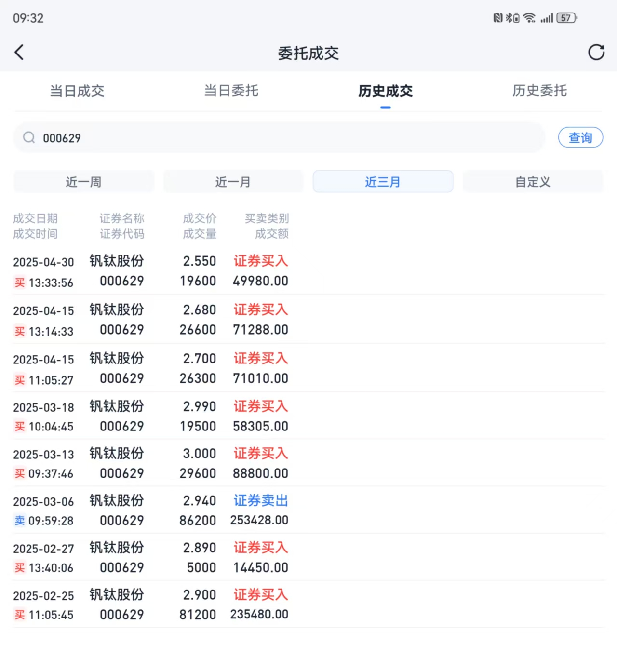Tap the 买 badge beside 13:33:56
The height and width of the screenshot is (672, 617).
[20, 282]
